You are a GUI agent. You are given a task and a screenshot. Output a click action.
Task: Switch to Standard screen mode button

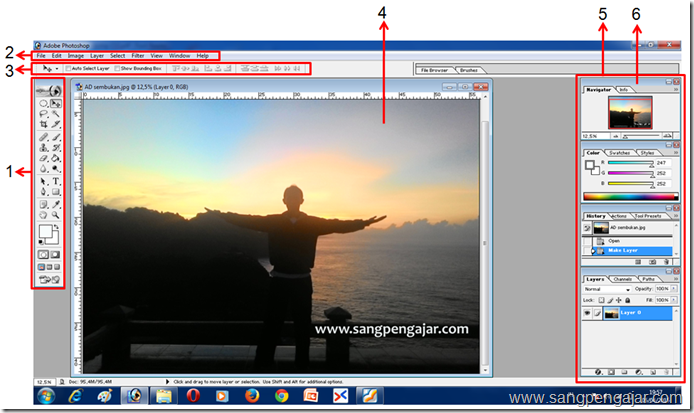42,267
